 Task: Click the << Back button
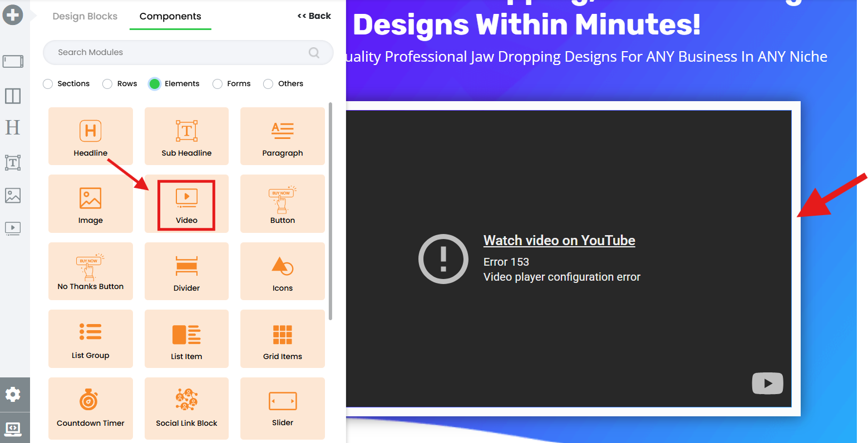[314, 16]
